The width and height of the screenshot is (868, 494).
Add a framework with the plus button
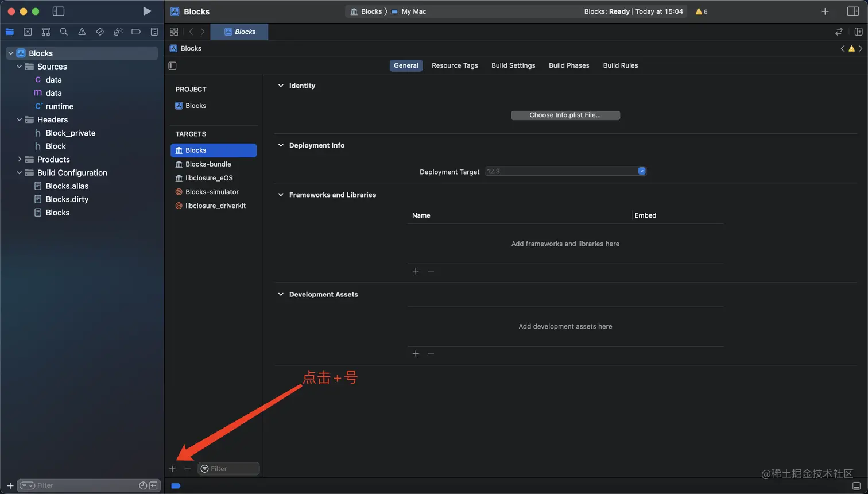pyautogui.click(x=416, y=271)
